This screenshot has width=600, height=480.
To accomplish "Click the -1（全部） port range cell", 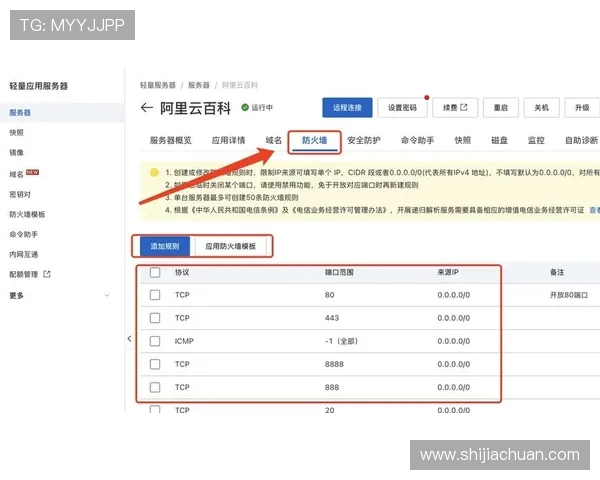I will tap(341, 341).
